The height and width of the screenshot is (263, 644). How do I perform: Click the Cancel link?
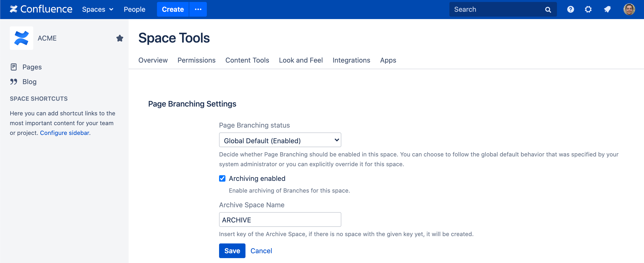261,251
